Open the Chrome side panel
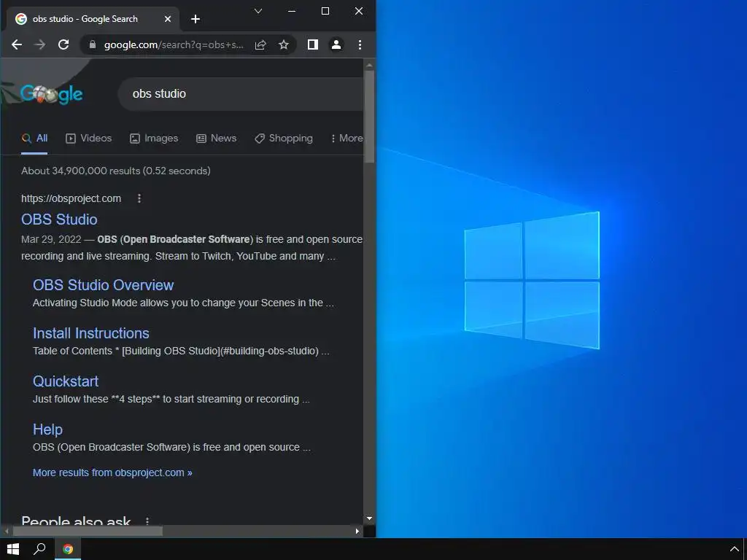This screenshot has height=560, width=747. pyautogui.click(x=312, y=44)
